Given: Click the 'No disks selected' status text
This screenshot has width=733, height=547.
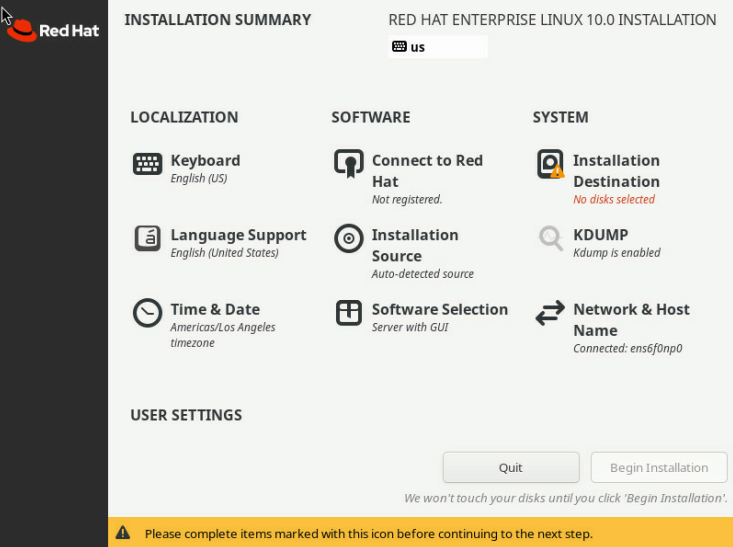Looking at the screenshot, I should (x=614, y=199).
